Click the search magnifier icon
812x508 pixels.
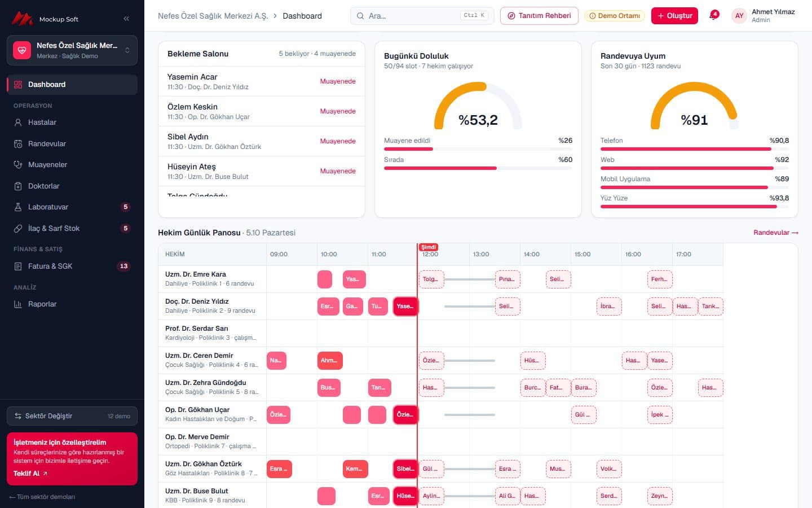pyautogui.click(x=360, y=16)
